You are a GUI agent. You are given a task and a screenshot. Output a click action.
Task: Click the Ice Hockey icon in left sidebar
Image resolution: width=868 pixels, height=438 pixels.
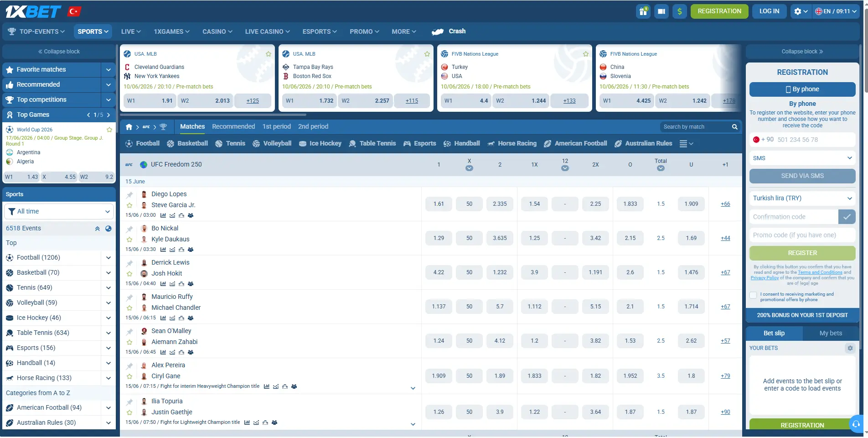[10, 318]
